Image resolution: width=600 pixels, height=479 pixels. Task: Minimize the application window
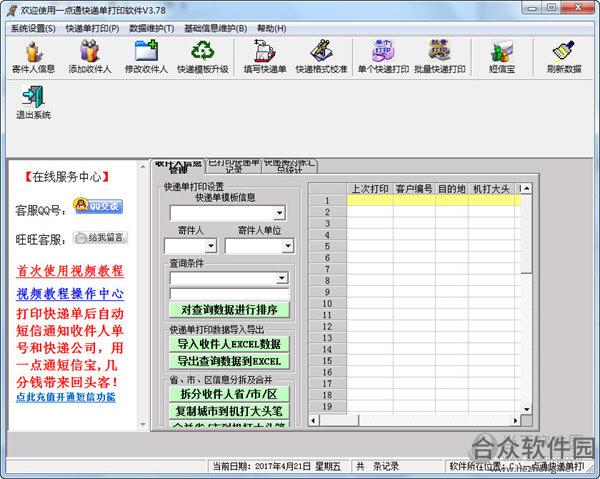(x=532, y=8)
